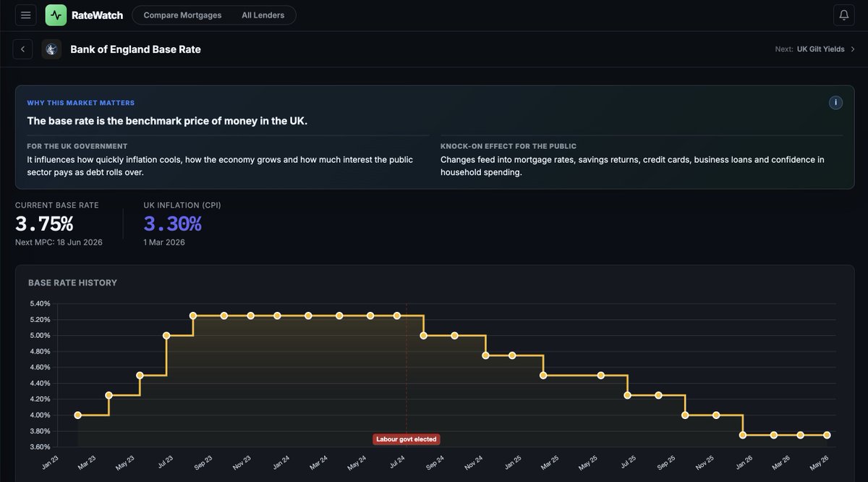This screenshot has height=482, width=868.
Task: Click the BASE RATE HISTORY heading
Action: (x=72, y=283)
